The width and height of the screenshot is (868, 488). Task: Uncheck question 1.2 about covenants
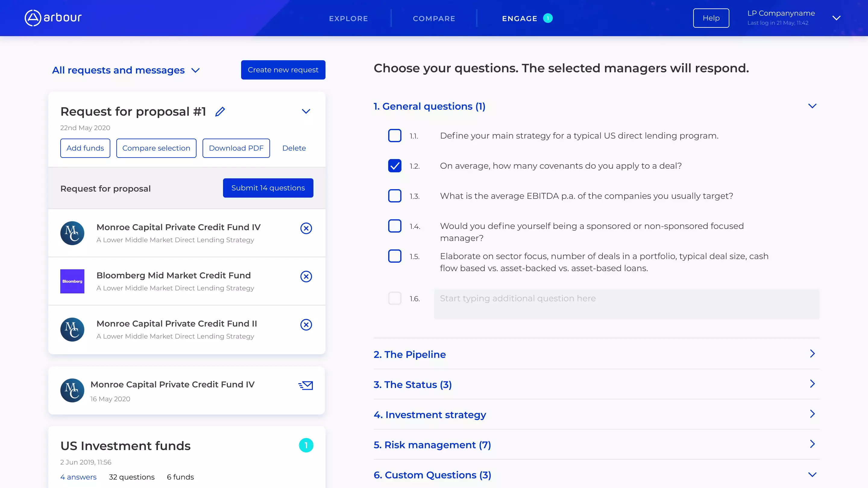pos(394,166)
